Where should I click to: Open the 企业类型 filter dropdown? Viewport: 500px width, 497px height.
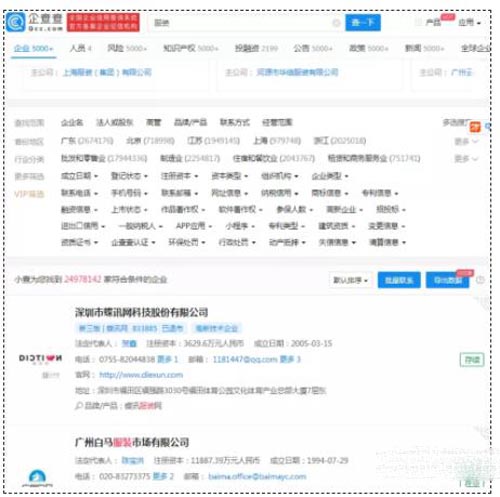coord(330,176)
